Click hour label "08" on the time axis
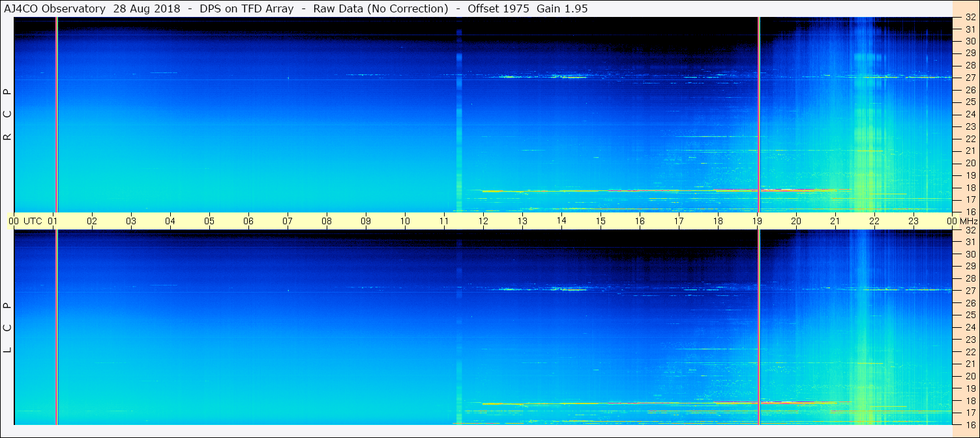The width and height of the screenshot is (980, 438). point(327,221)
